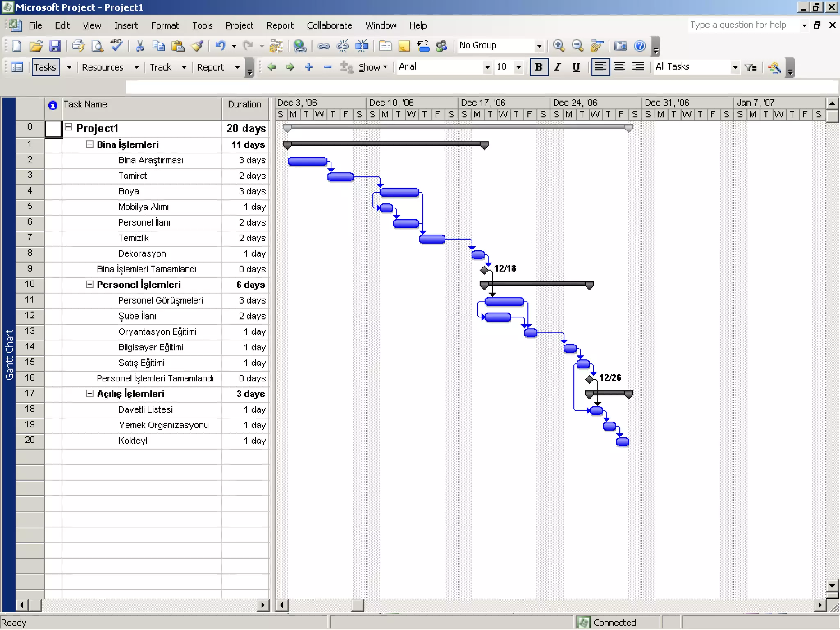Click the Copy Picture camera icon
The height and width of the screenshot is (630, 840).
point(620,46)
